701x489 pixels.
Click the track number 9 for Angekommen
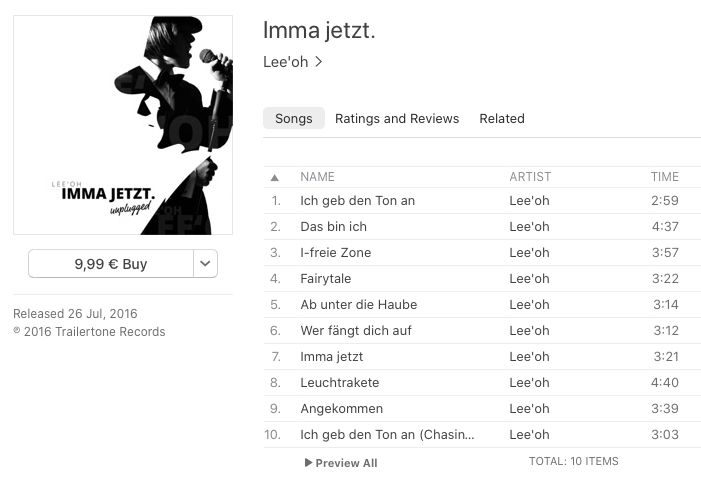point(275,409)
